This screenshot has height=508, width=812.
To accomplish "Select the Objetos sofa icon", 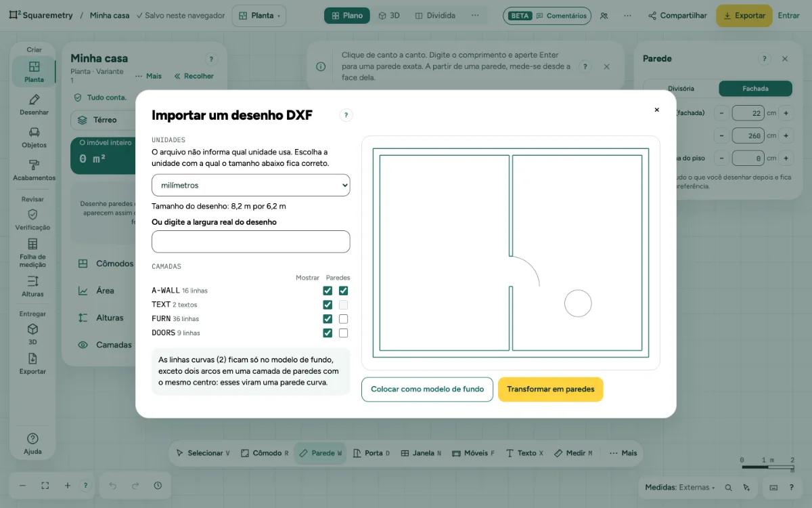I will pos(34,132).
